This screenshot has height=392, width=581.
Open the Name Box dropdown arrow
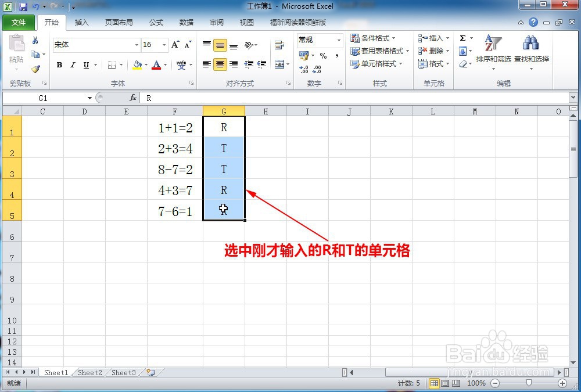point(90,98)
